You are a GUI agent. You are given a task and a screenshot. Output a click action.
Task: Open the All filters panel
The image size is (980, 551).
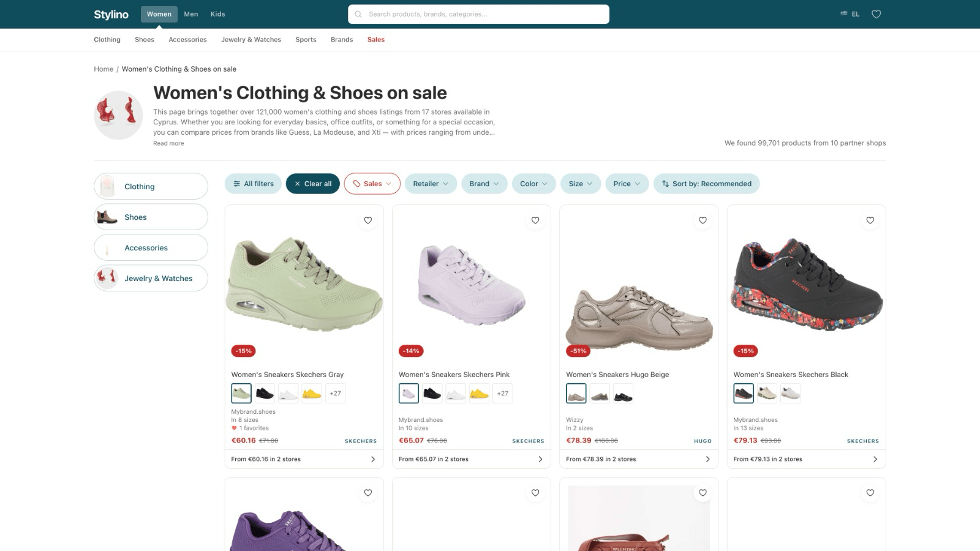coord(253,184)
